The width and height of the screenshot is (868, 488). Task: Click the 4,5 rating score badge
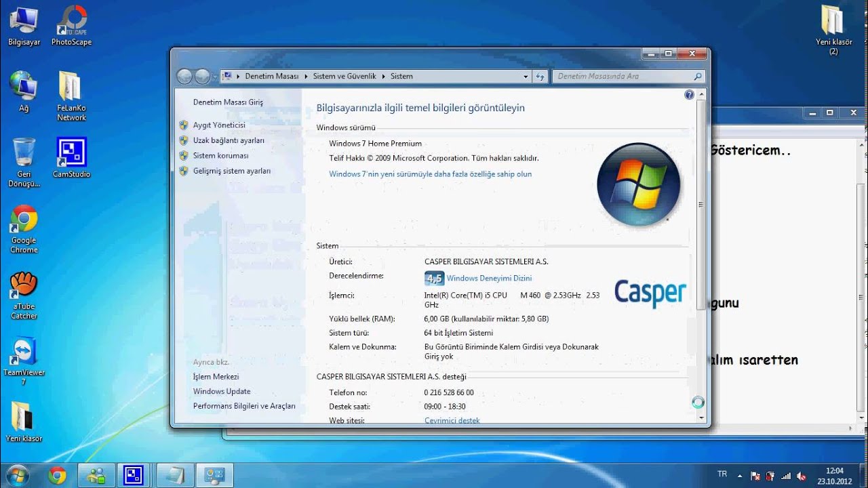click(434, 278)
